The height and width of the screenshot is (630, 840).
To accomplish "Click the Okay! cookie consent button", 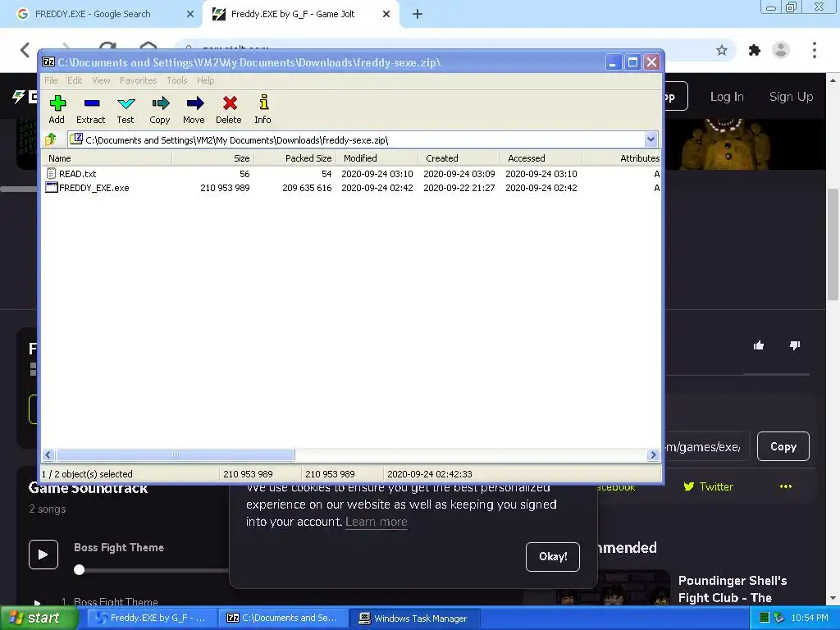I will 552,557.
